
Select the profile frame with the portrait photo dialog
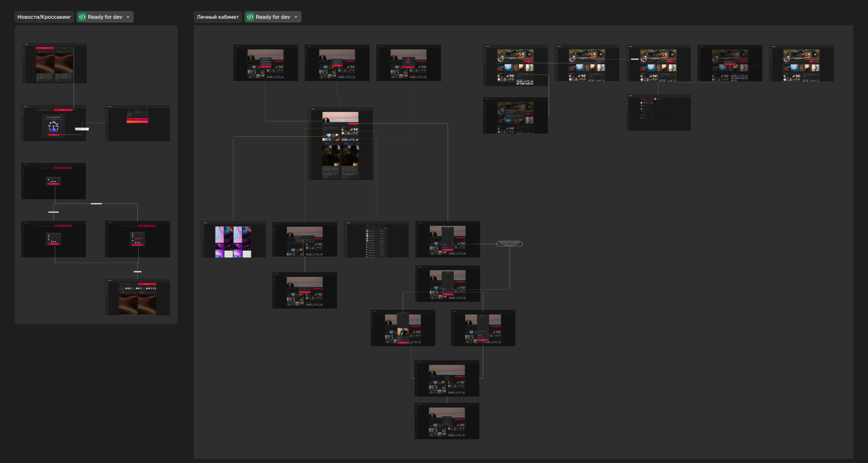tap(403, 328)
